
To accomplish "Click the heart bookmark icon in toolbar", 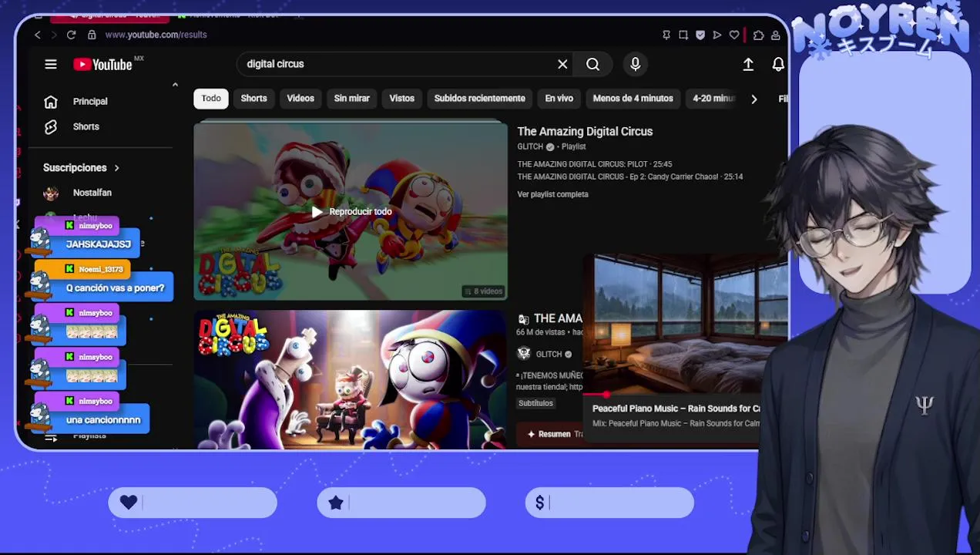I will pos(734,35).
